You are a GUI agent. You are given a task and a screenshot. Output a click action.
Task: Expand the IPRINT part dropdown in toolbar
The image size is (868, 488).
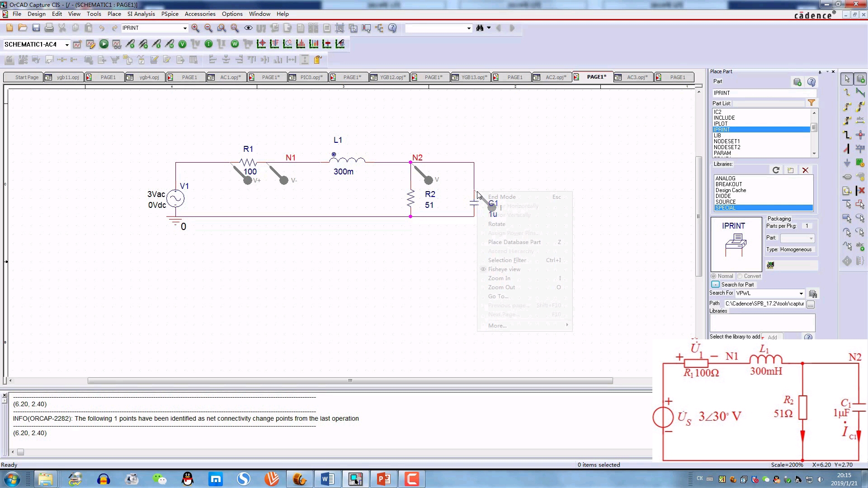pyautogui.click(x=184, y=28)
